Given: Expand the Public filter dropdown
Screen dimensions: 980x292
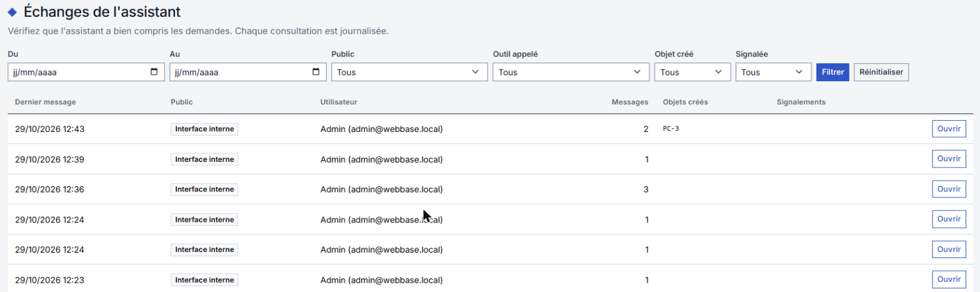Looking at the screenshot, I should click(409, 72).
